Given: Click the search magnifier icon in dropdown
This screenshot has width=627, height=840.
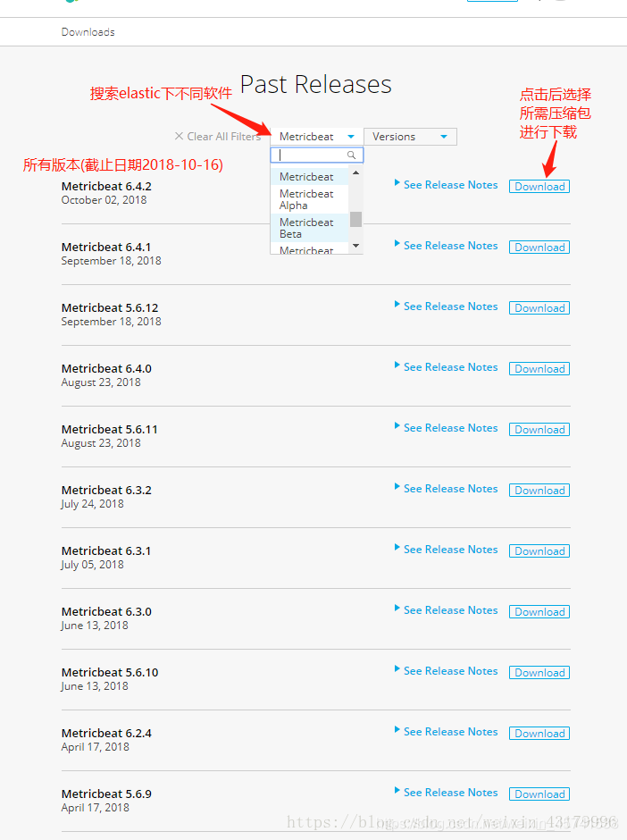Looking at the screenshot, I should [351, 155].
